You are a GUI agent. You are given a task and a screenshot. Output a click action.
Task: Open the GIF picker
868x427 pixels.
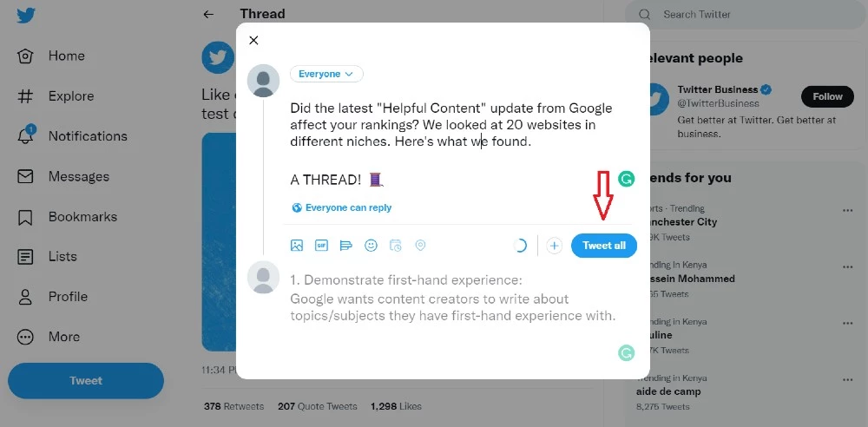tap(321, 246)
